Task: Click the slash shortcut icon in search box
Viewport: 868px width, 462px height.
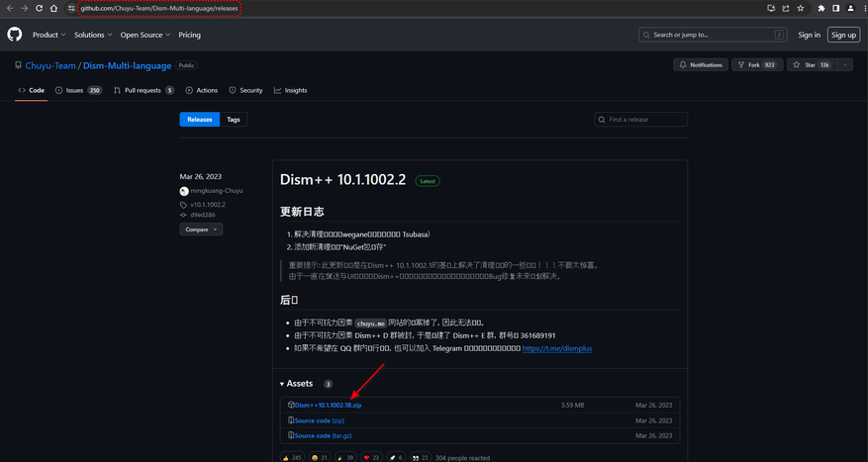Action: pos(780,35)
